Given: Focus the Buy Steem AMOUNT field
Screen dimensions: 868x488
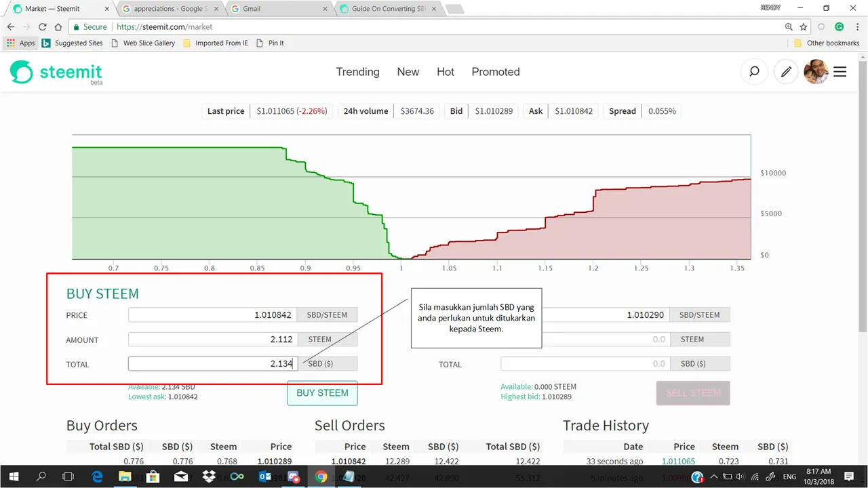Looking at the screenshot, I should point(212,340).
